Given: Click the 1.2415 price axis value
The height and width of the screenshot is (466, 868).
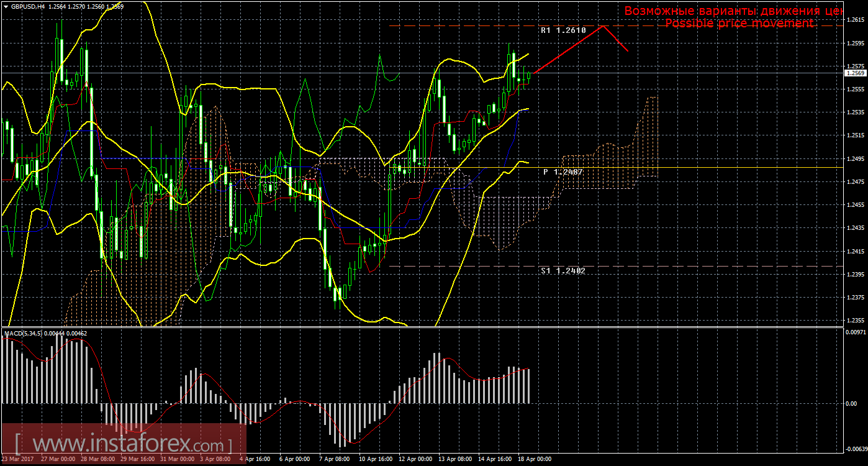Looking at the screenshot, I should (x=855, y=251).
